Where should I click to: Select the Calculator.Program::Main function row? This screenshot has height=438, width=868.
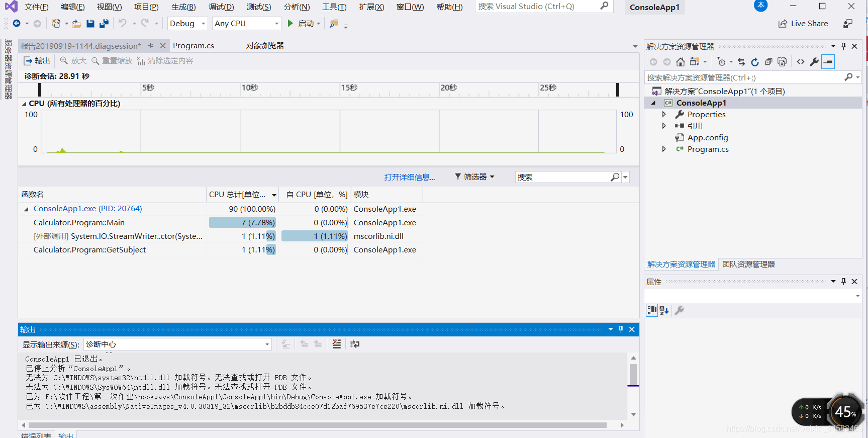[x=220, y=223]
